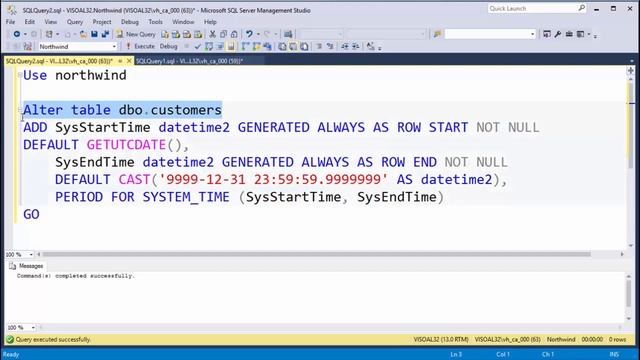The width and height of the screenshot is (640, 360).
Task: Switch to the SQLQuery1.sql tab
Action: point(189,61)
